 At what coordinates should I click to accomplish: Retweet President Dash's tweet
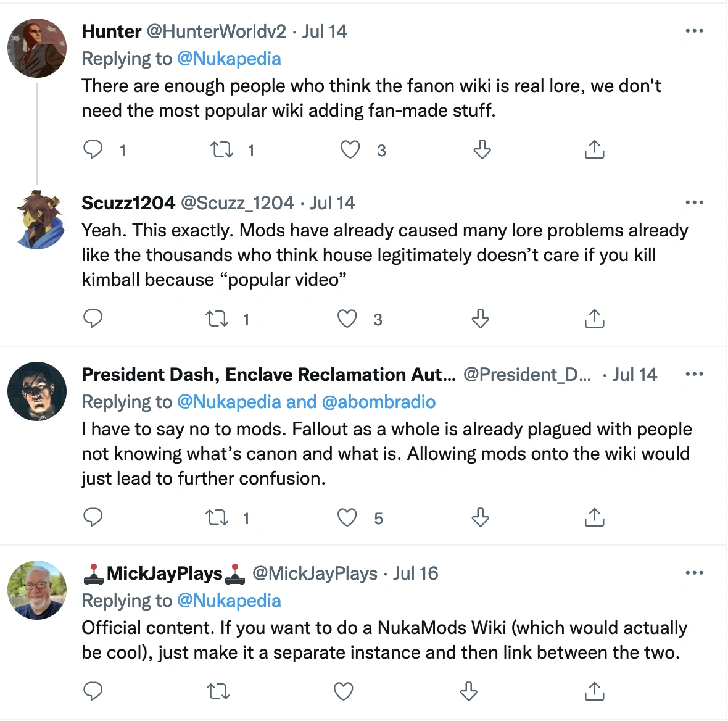[x=217, y=518]
